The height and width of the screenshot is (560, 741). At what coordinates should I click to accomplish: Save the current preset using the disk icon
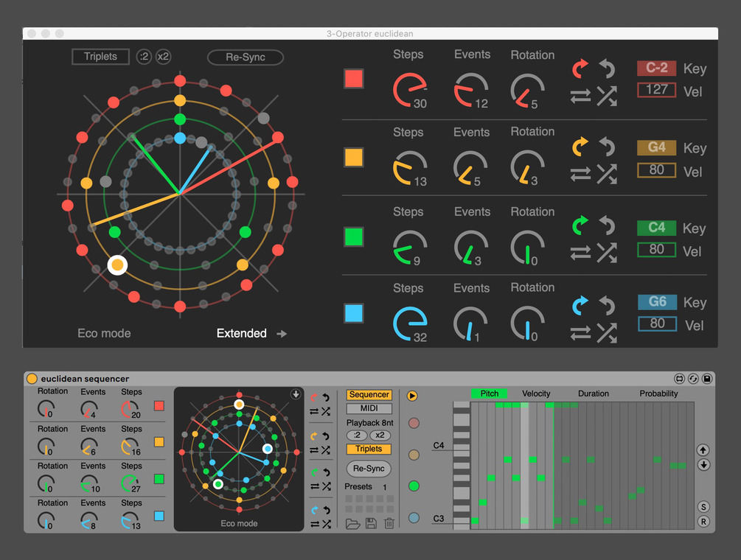(372, 523)
